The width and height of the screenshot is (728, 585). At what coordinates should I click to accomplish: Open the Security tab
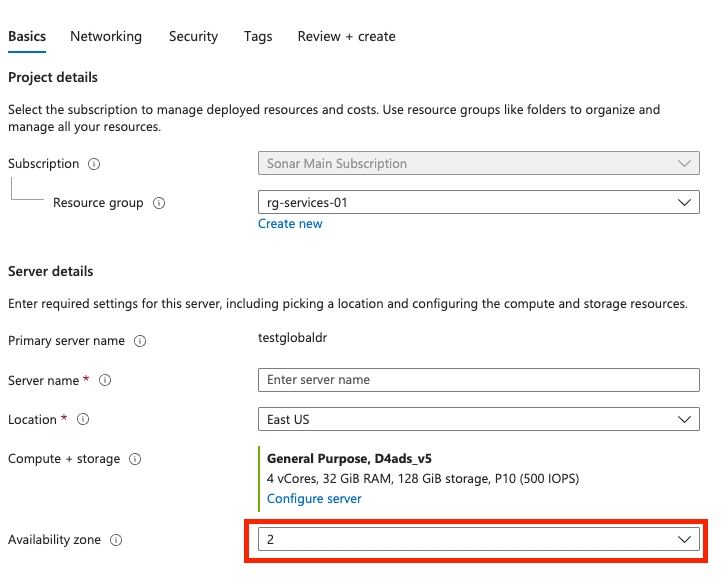tap(193, 36)
